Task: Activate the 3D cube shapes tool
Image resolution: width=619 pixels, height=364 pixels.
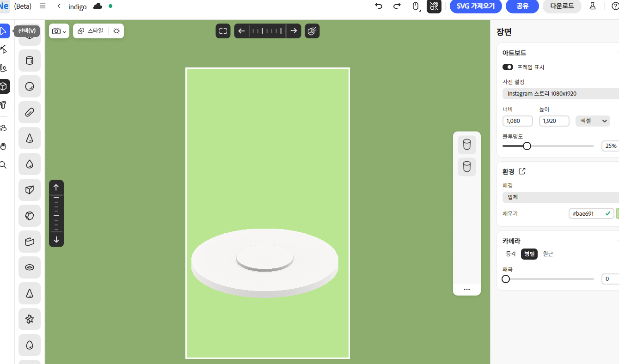Action: [x=4, y=86]
